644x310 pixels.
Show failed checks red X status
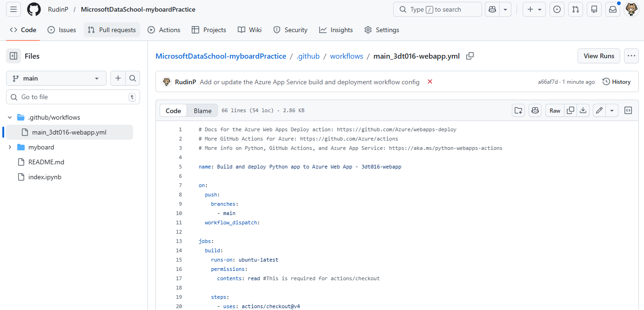430,81
